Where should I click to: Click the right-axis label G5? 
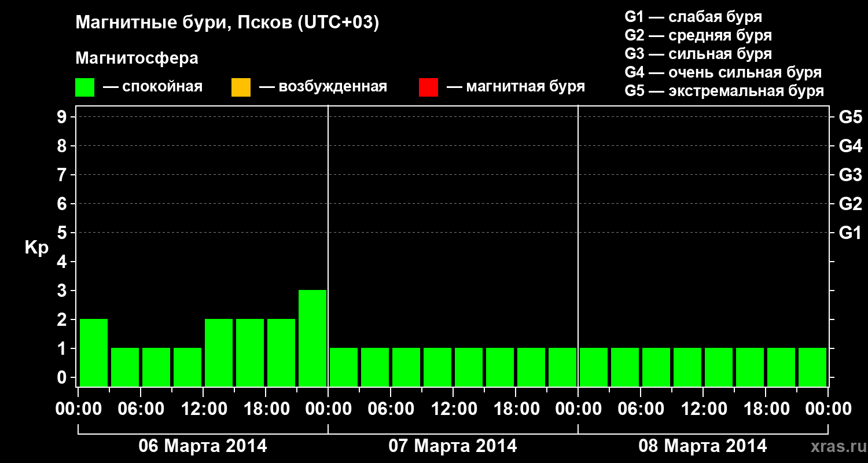click(851, 117)
